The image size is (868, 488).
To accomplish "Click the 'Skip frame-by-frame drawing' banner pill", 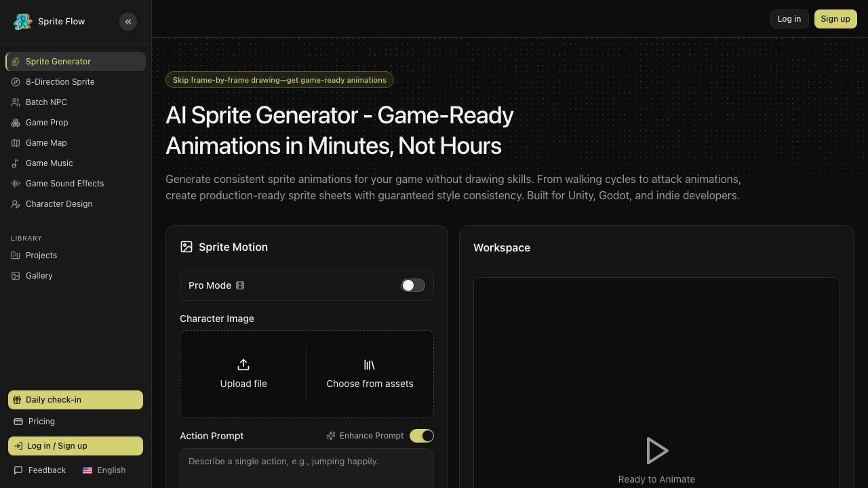I will (x=279, y=80).
